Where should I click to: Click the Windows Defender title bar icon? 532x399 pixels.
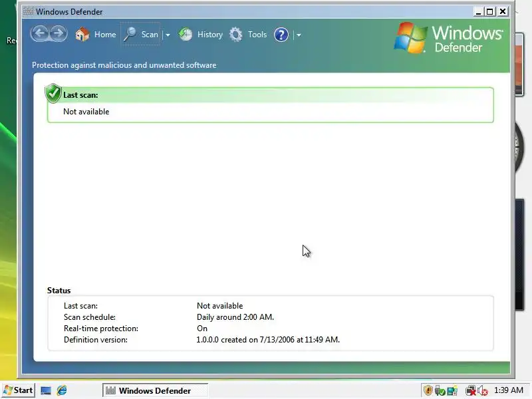pyautogui.click(x=28, y=11)
